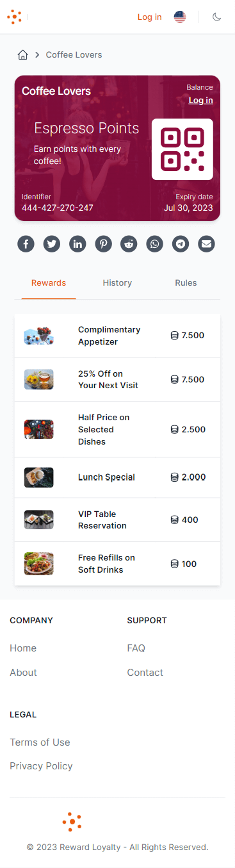Toggle dark mode moon icon
This screenshot has width=235, height=868.
217,17
